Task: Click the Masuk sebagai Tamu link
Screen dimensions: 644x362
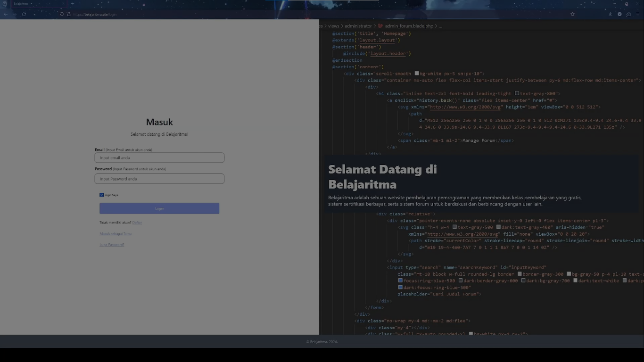Action: (x=116, y=233)
